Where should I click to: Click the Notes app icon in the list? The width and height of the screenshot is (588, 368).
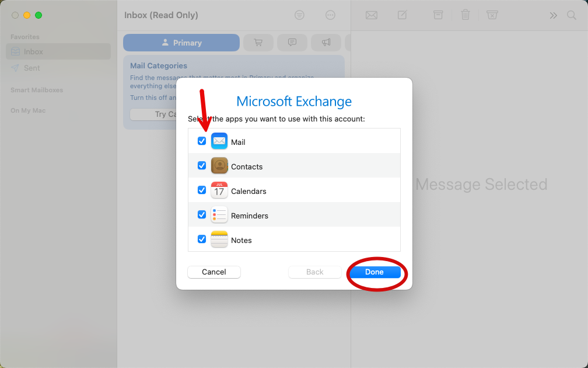click(219, 239)
